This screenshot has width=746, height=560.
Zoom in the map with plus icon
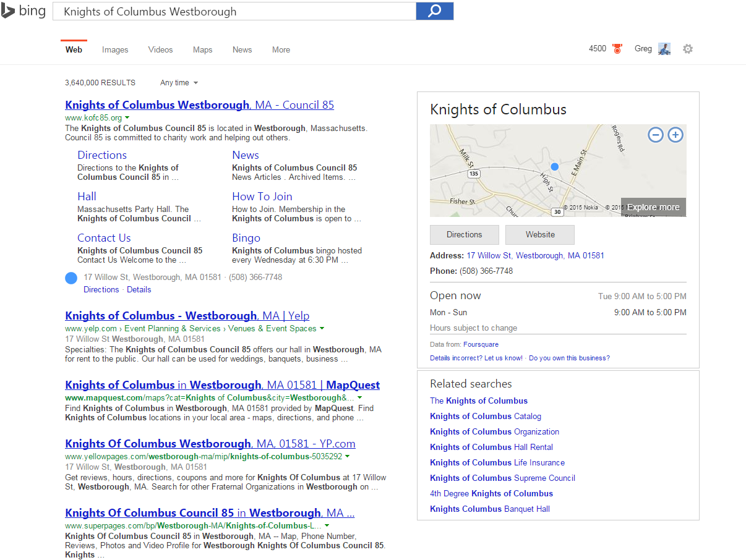pos(675,134)
